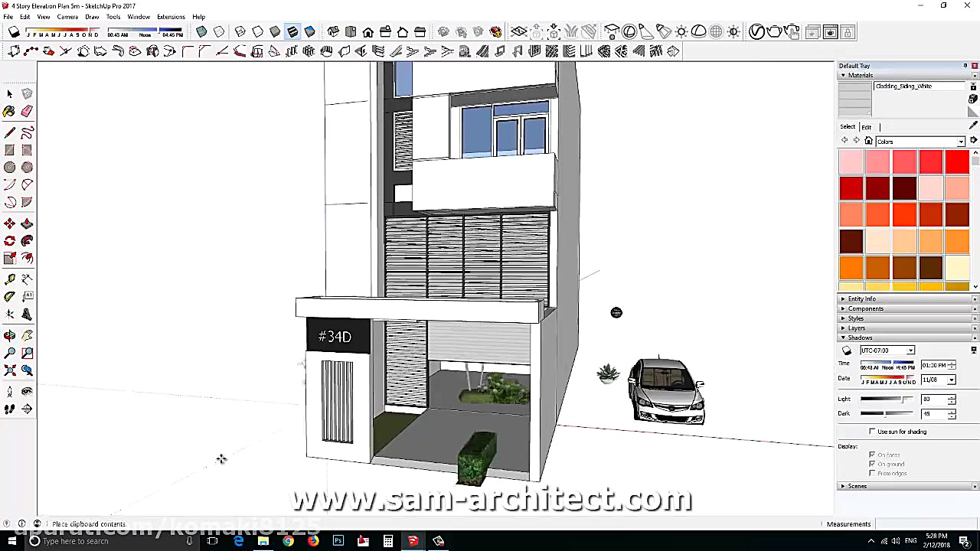
Task: Uncheck the On ground shadows option
Action: pyautogui.click(x=872, y=464)
